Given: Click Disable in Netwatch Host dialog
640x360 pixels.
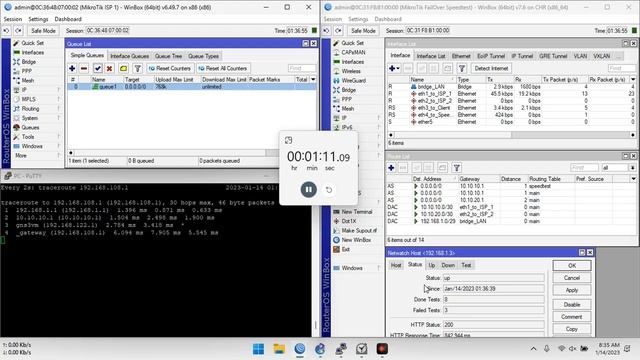Looking at the screenshot, I should coord(572,305).
